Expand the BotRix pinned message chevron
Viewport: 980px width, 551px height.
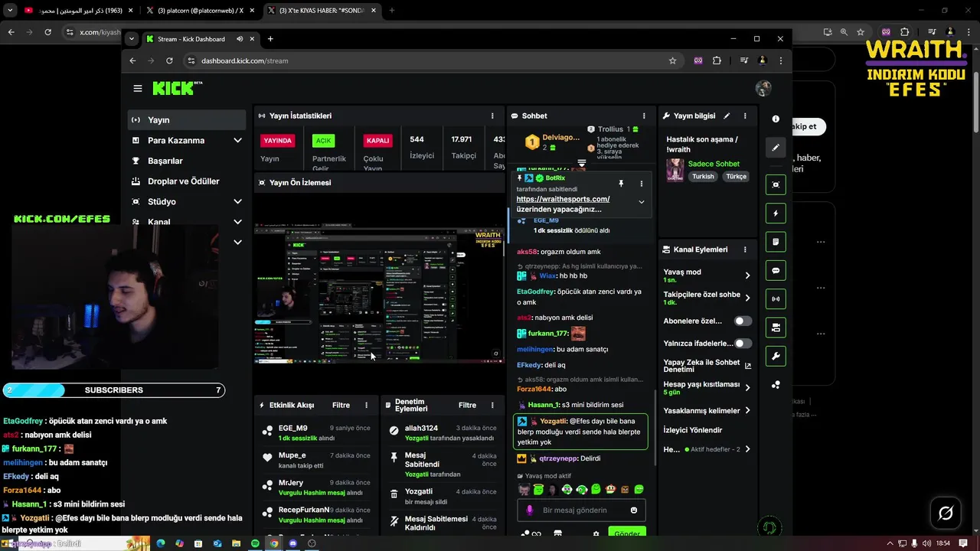pos(642,202)
